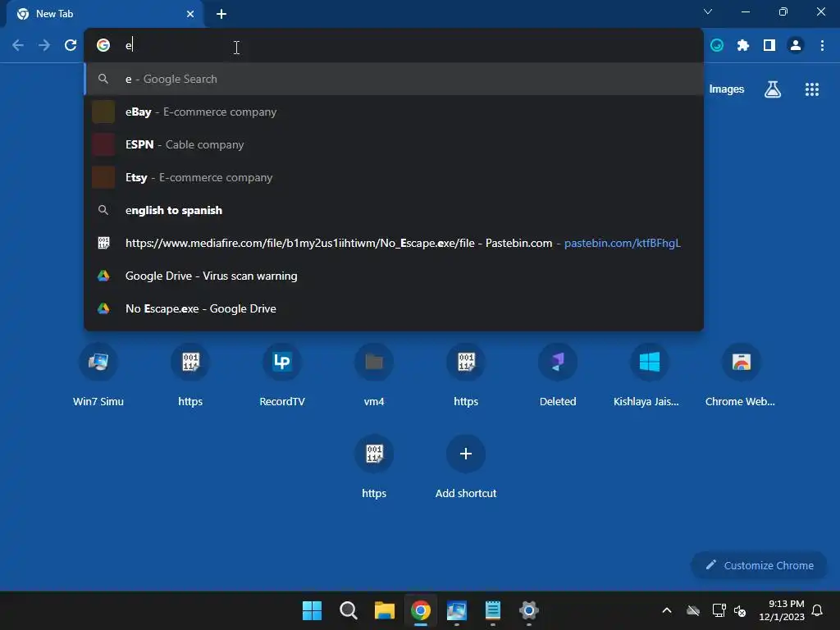Open the Notepad taskbar icon
Viewport: 840px width, 630px height.
(493, 610)
